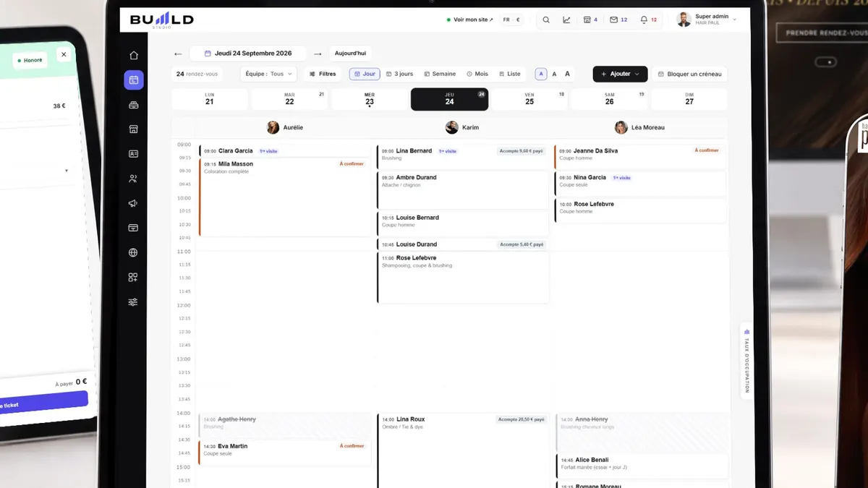Open the FR € language currency selector
Viewport: 868px width, 488px height.
click(512, 20)
